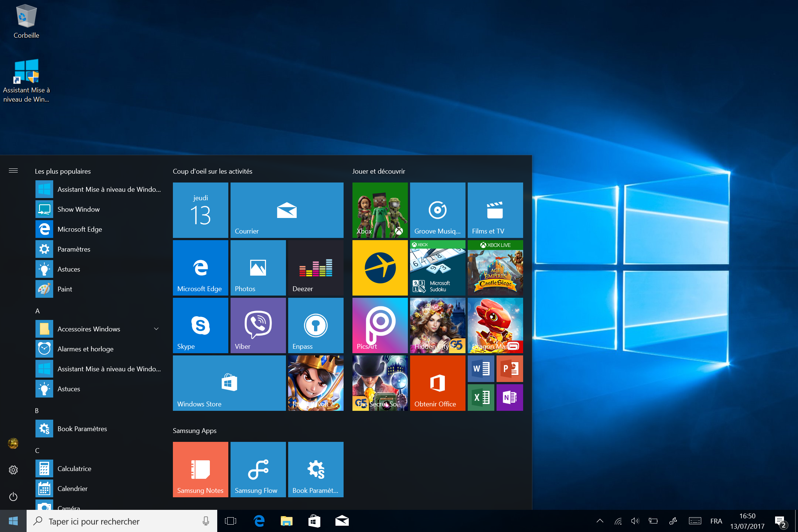Image resolution: width=798 pixels, height=532 pixels.
Task: Click the Jouer et découvrir group title
Action: [x=379, y=171]
